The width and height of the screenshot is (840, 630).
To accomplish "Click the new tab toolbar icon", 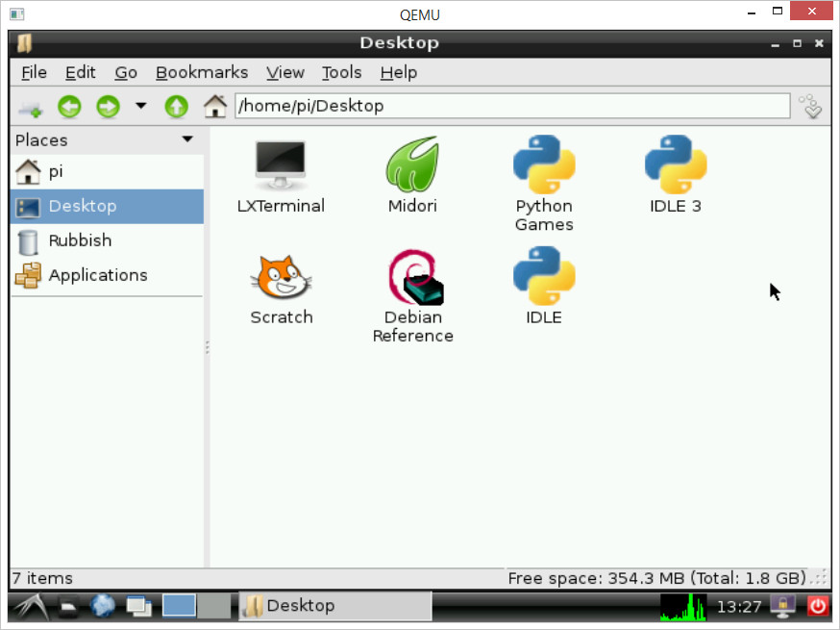I will [x=30, y=107].
